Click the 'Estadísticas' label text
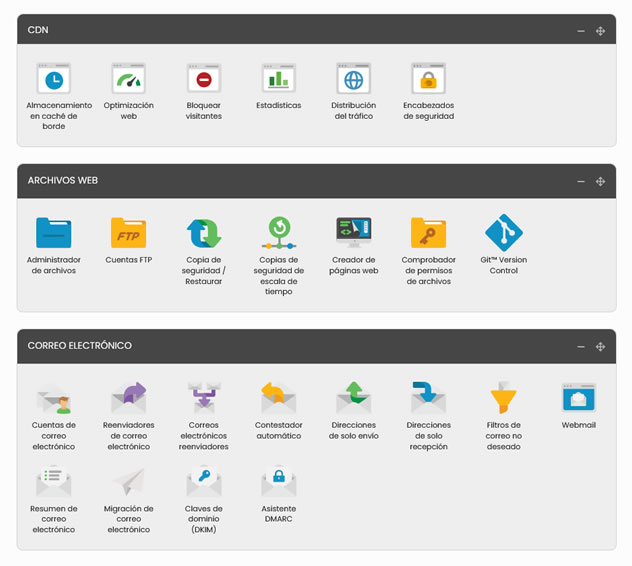Image resolution: width=632 pixels, height=566 pixels. [279, 105]
